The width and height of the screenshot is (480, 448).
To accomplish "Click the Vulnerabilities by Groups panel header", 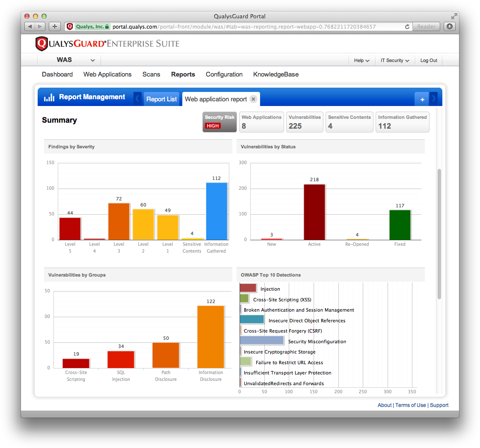I will [x=138, y=275].
